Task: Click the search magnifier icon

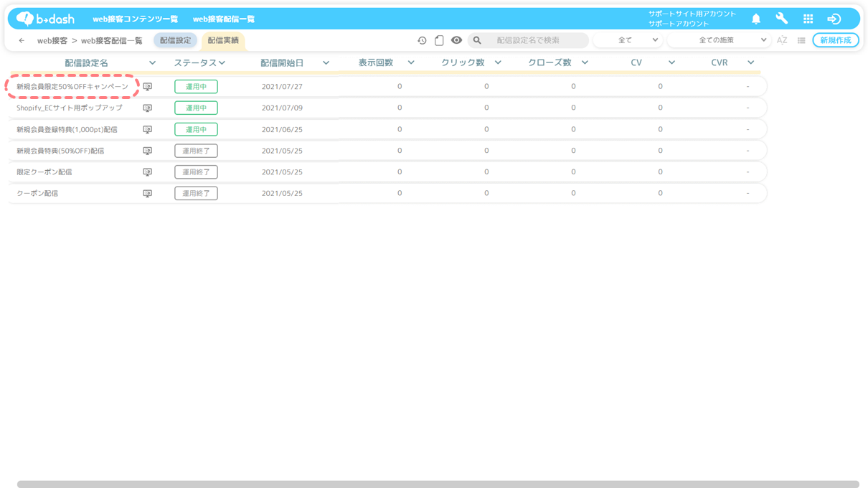Action: pyautogui.click(x=477, y=40)
